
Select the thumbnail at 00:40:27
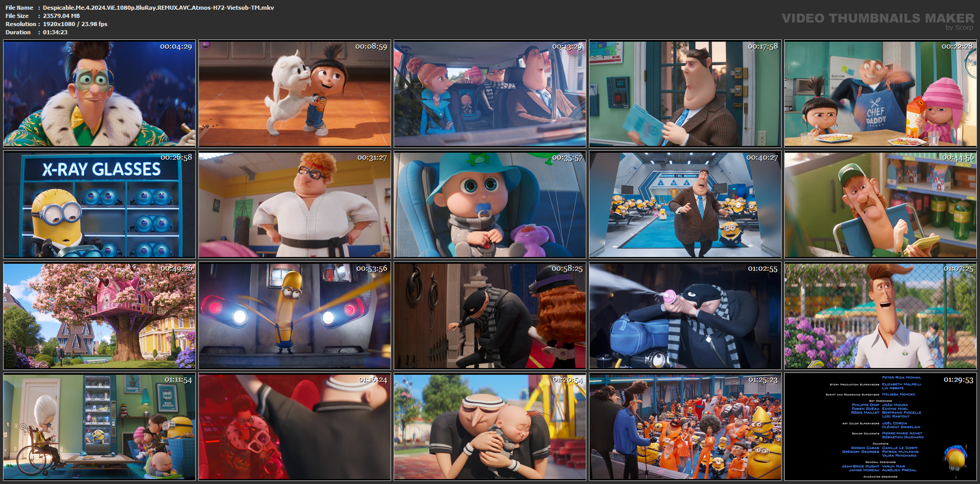(x=686, y=205)
